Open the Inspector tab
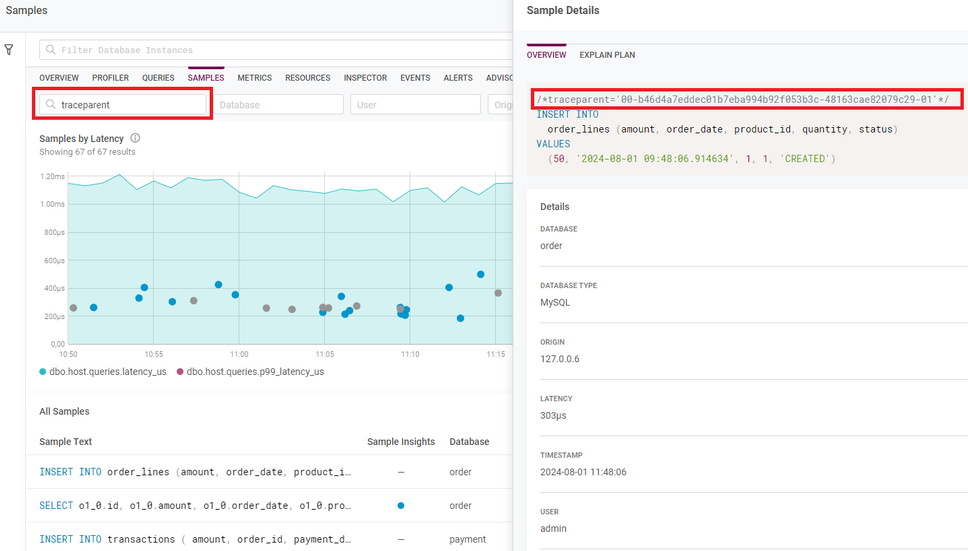This screenshot has width=968, height=551. [365, 77]
